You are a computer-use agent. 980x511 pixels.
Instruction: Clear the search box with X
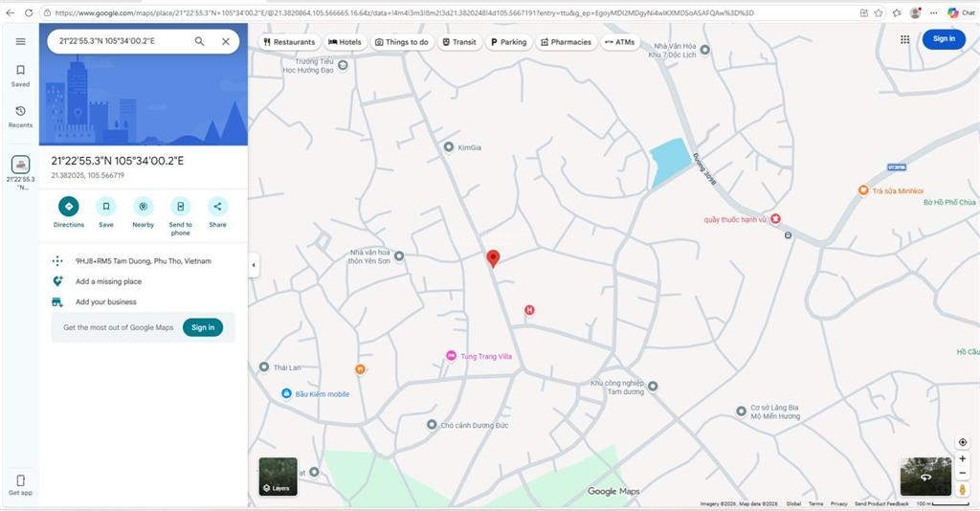(226, 41)
